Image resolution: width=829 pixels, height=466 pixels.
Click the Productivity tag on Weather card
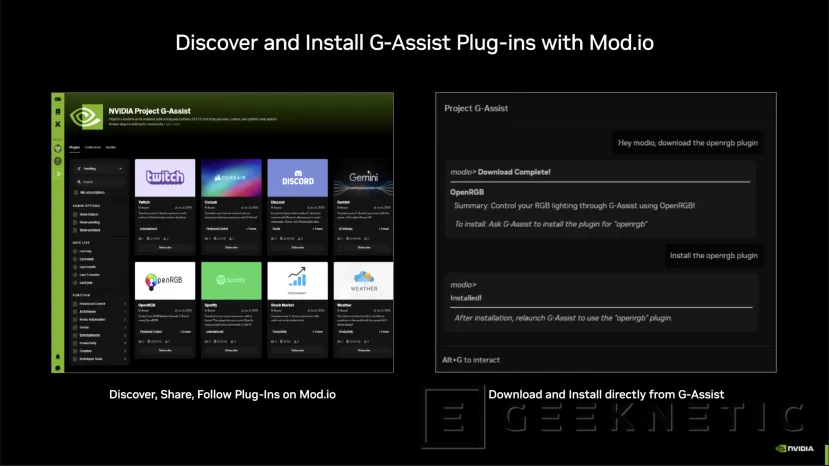coord(346,332)
